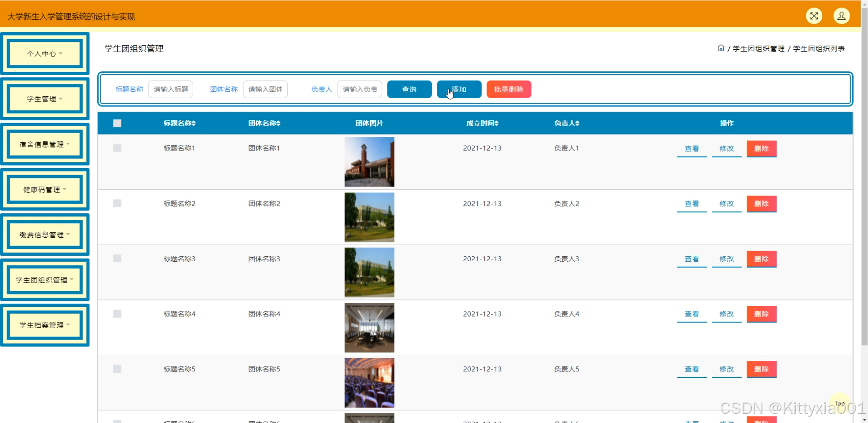Viewport: 868px width, 423px height.
Task: Open the user profile icon
Action: [841, 16]
